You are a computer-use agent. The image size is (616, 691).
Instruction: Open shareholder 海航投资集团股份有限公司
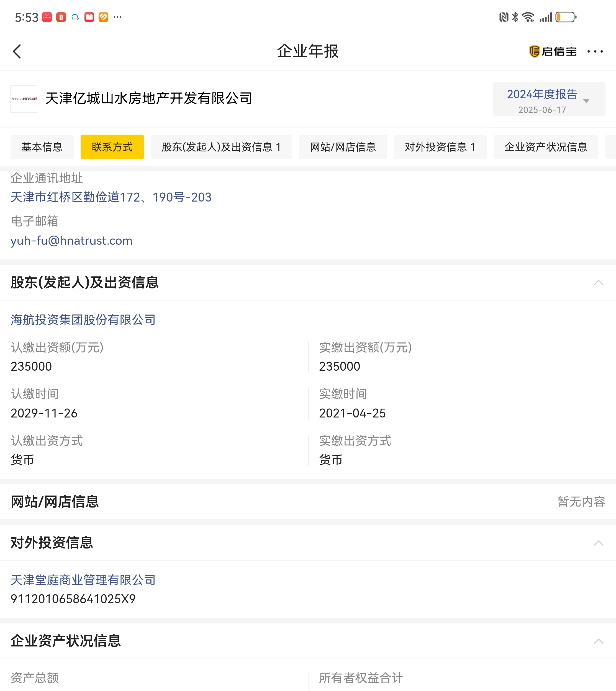[x=83, y=320]
